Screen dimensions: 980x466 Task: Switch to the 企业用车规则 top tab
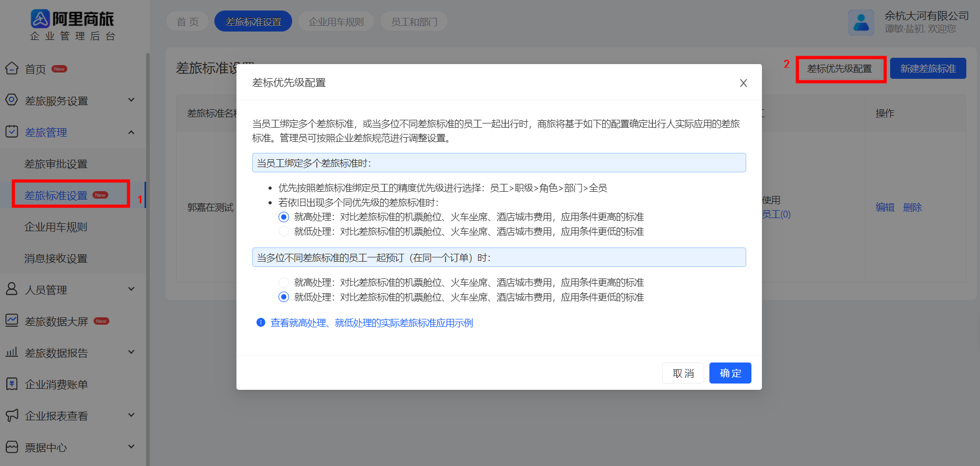(336, 22)
